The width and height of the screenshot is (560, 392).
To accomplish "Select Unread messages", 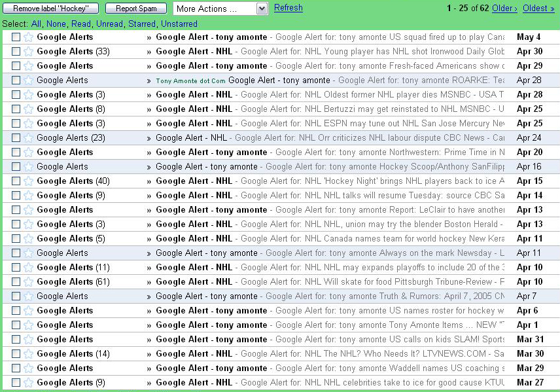I will tap(110, 24).
